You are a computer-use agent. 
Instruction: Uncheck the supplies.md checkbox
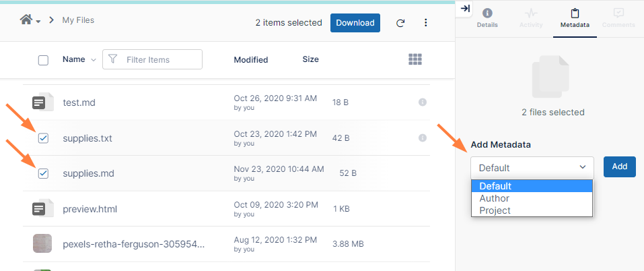click(43, 173)
